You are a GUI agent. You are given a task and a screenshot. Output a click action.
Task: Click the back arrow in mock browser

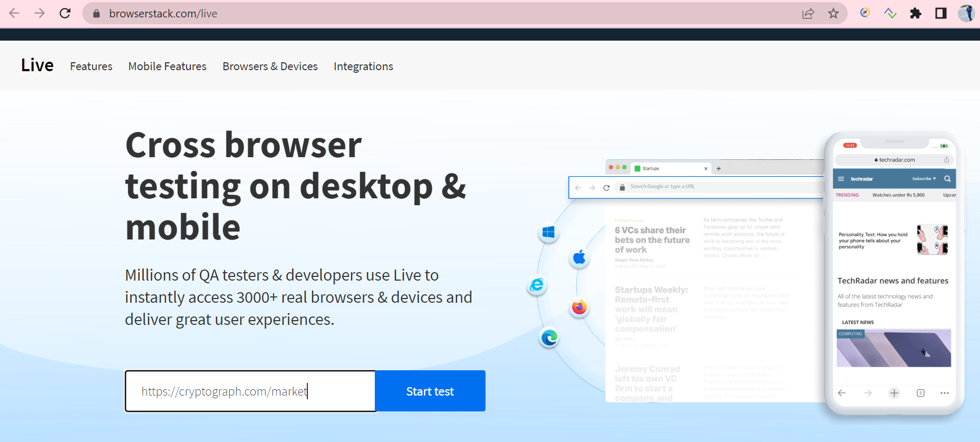click(x=578, y=187)
